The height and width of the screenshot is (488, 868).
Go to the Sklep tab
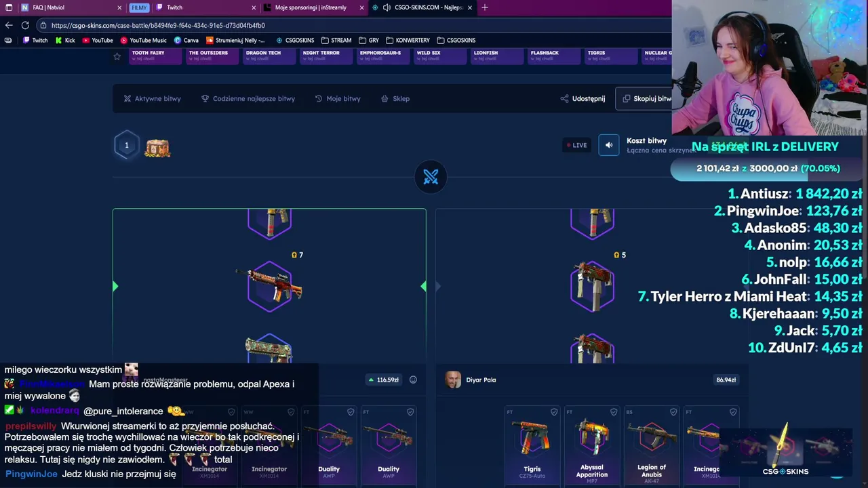[x=395, y=98]
